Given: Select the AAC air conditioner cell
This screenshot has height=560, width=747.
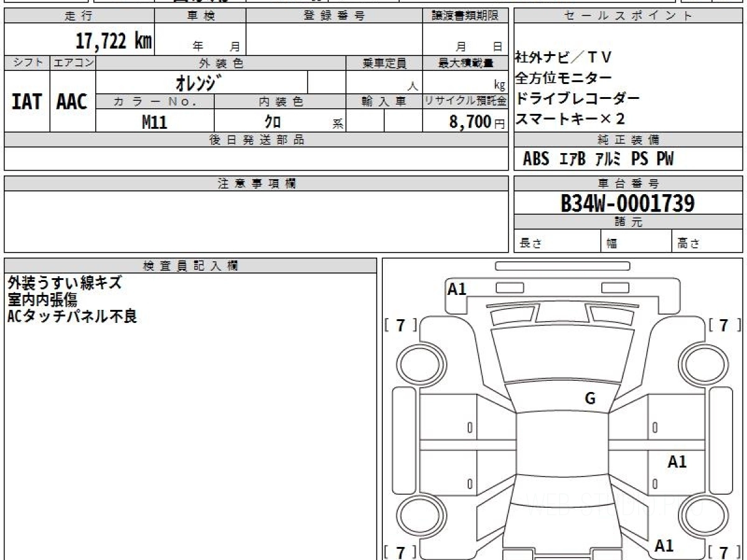Looking at the screenshot, I should pyautogui.click(x=72, y=101).
